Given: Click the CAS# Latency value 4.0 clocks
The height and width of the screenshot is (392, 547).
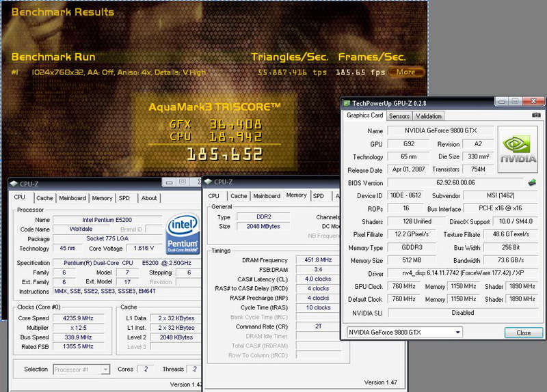Looking at the screenshot, I should [x=318, y=279].
